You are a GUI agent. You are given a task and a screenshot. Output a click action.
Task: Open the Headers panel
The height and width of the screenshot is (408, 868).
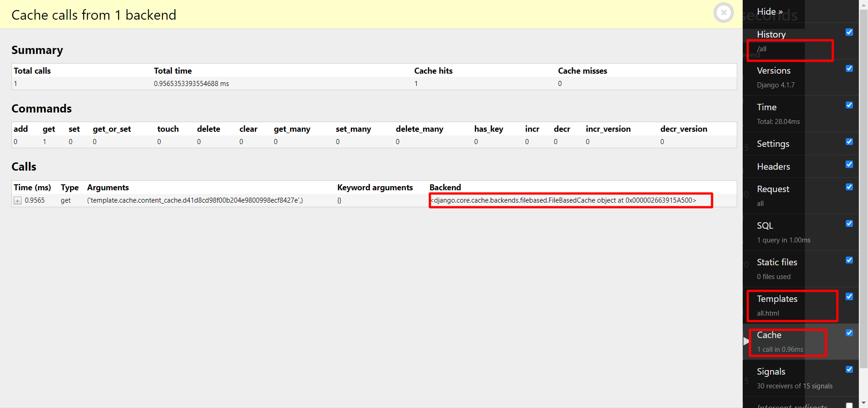pos(773,166)
